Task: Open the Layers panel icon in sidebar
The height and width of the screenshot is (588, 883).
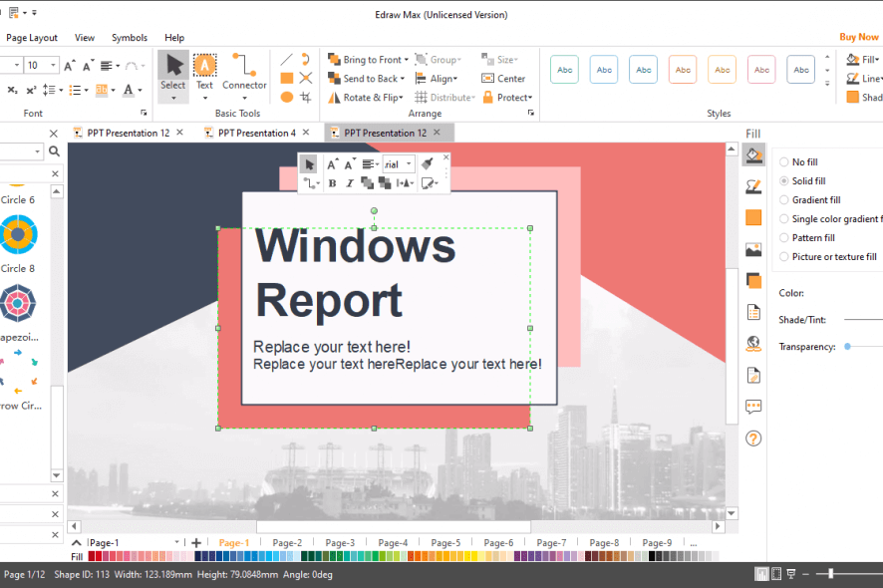Action: point(753,280)
